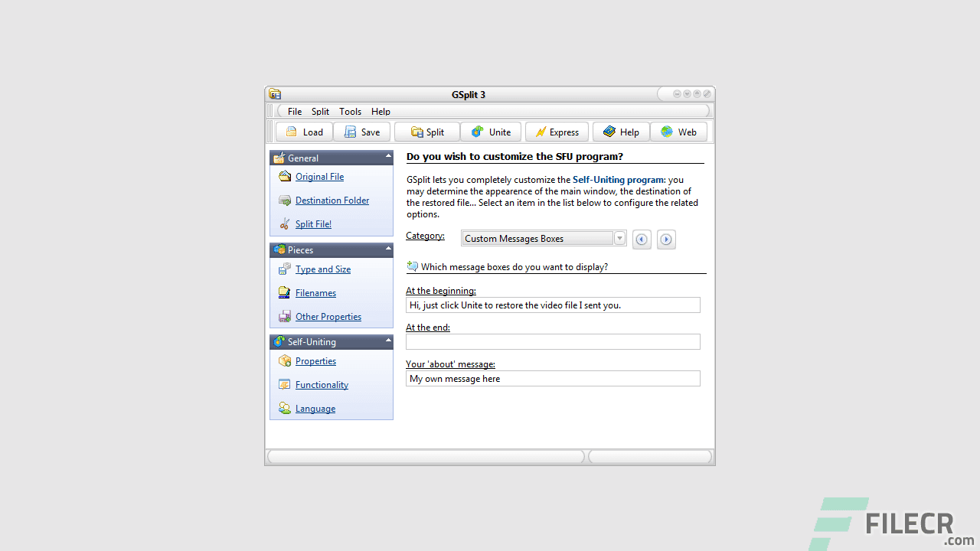Screen dimensions: 980x551
Task: Collapse the Pieces panel header
Action: tap(332, 249)
